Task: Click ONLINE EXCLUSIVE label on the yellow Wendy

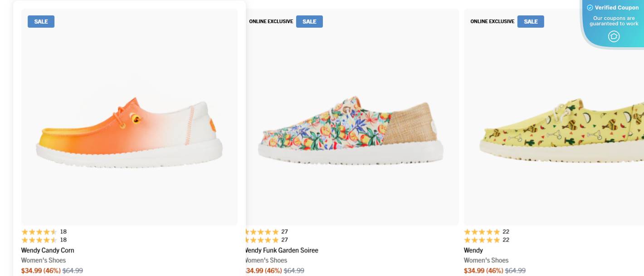Action: [x=492, y=21]
